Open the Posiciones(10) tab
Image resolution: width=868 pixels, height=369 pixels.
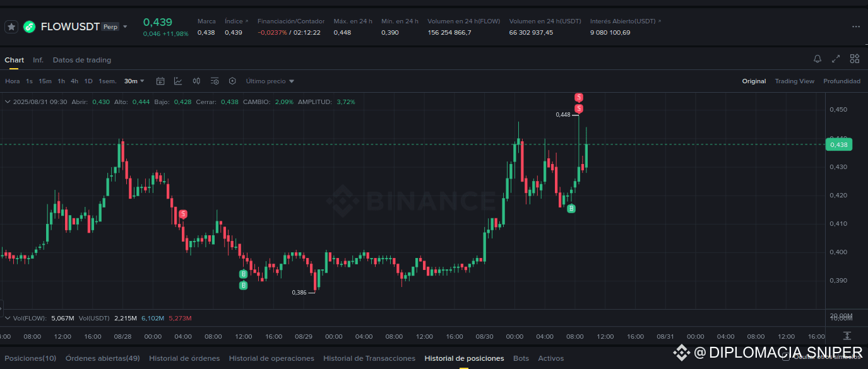pyautogui.click(x=30, y=358)
